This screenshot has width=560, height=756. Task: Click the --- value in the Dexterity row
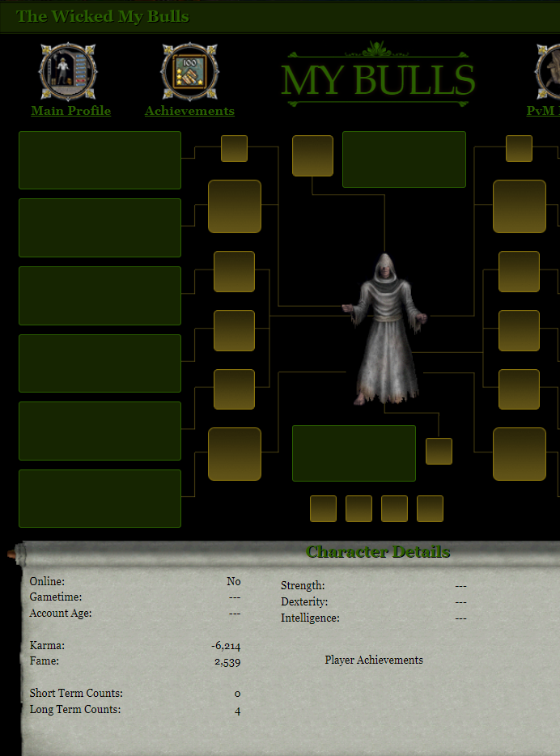pyautogui.click(x=460, y=602)
